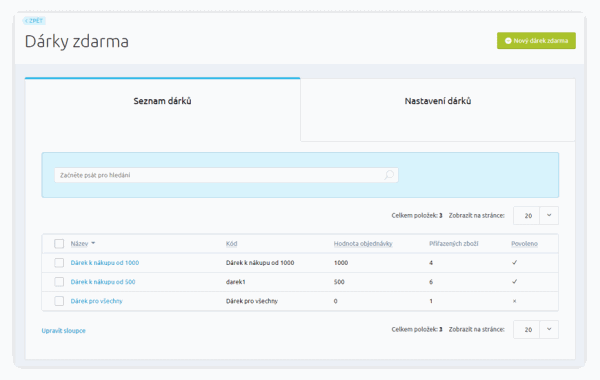Click order value 1000 cell

click(x=341, y=263)
